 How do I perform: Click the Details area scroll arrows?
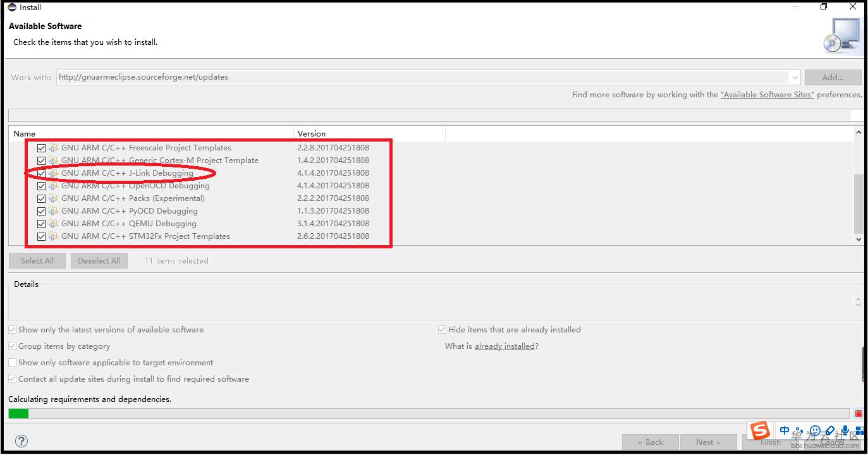pyautogui.click(x=858, y=302)
